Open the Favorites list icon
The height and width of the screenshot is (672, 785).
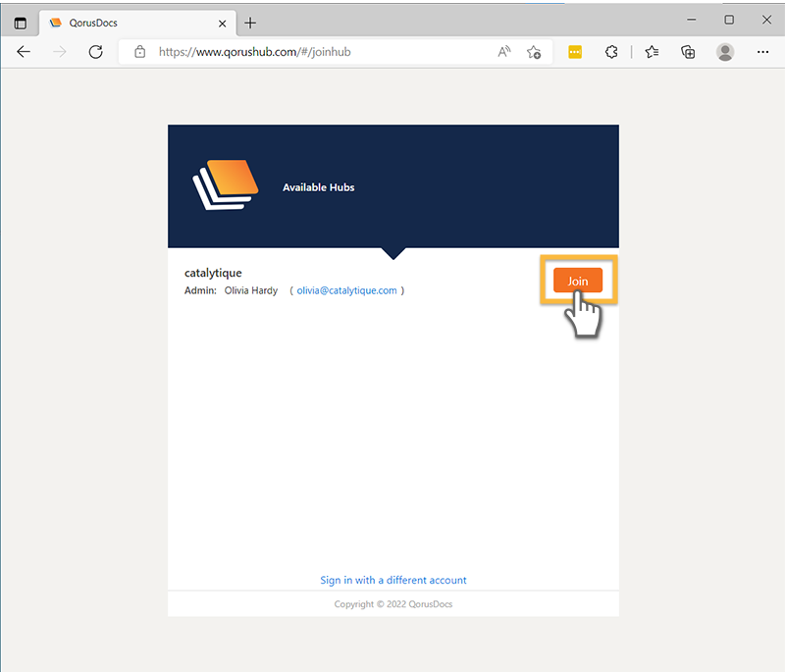tap(652, 52)
